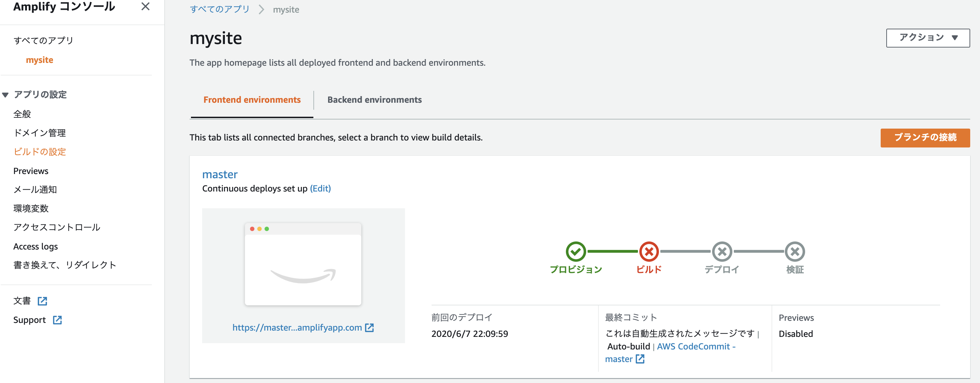980x383 pixels.
Task: Click the 最終コミット heading
Action: pyautogui.click(x=631, y=318)
